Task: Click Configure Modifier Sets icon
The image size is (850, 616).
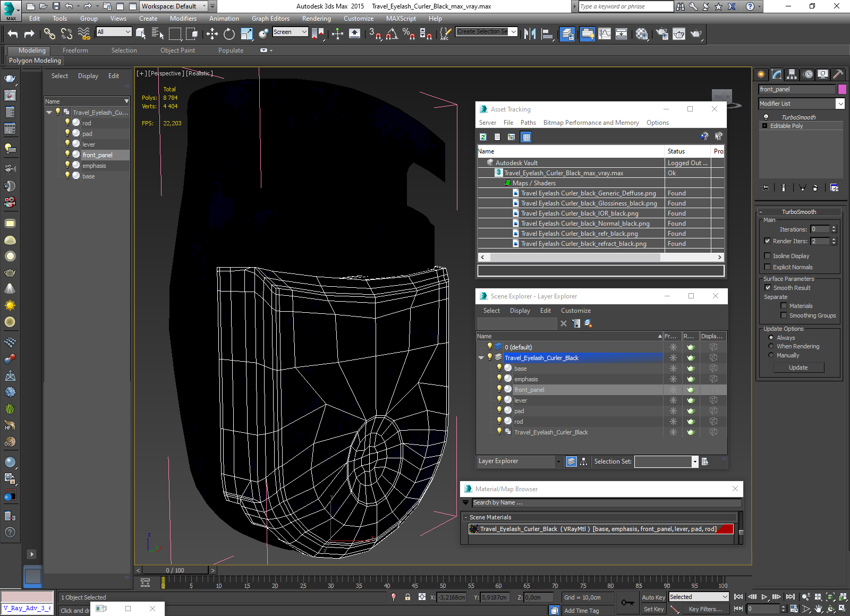Action: point(834,187)
